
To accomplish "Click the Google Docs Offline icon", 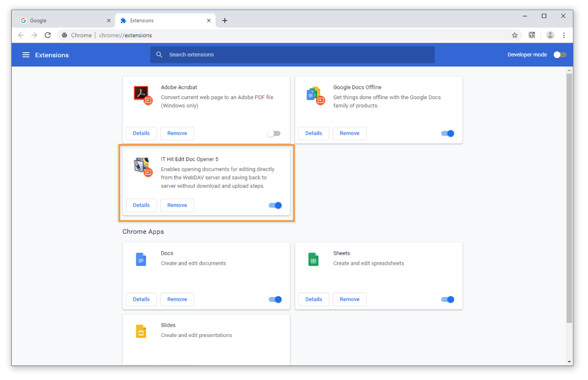I will (x=315, y=95).
